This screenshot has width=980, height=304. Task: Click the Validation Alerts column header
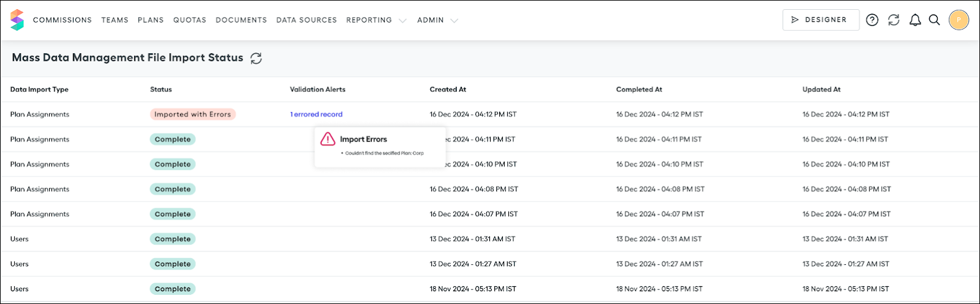[317, 89]
